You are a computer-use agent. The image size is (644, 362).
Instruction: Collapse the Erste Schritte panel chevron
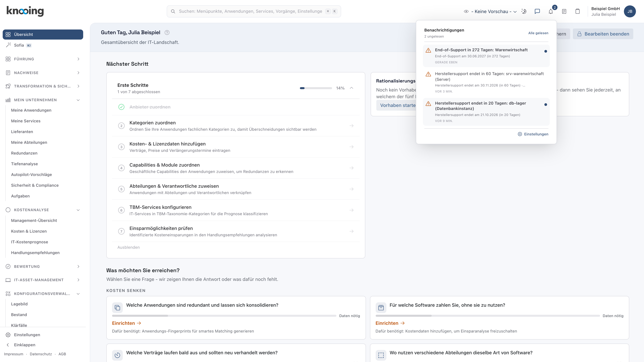tap(351, 88)
